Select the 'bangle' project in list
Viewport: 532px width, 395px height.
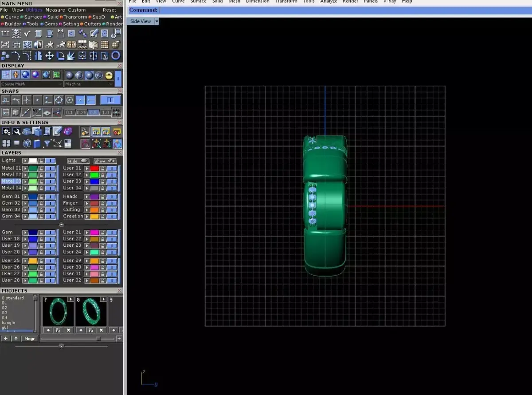point(8,323)
